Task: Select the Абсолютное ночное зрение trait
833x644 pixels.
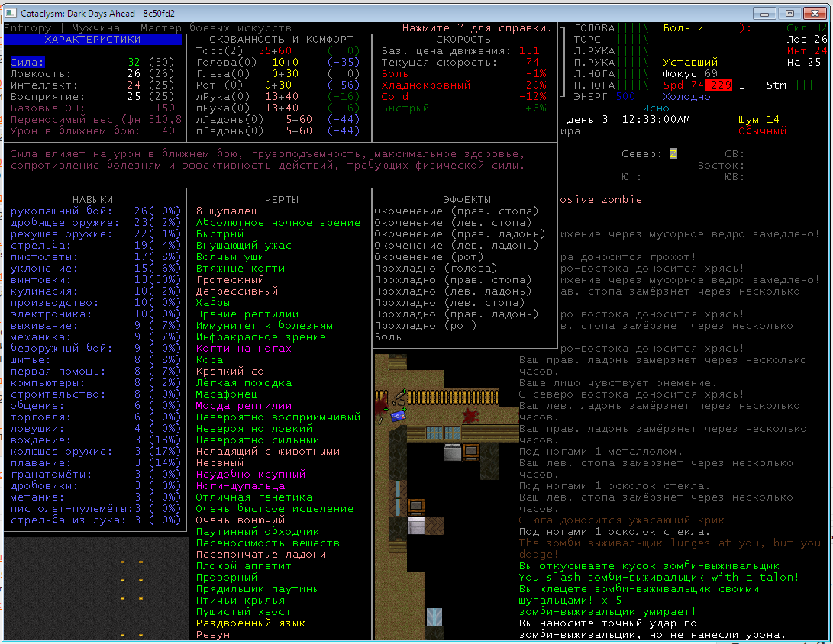Action: [278, 223]
